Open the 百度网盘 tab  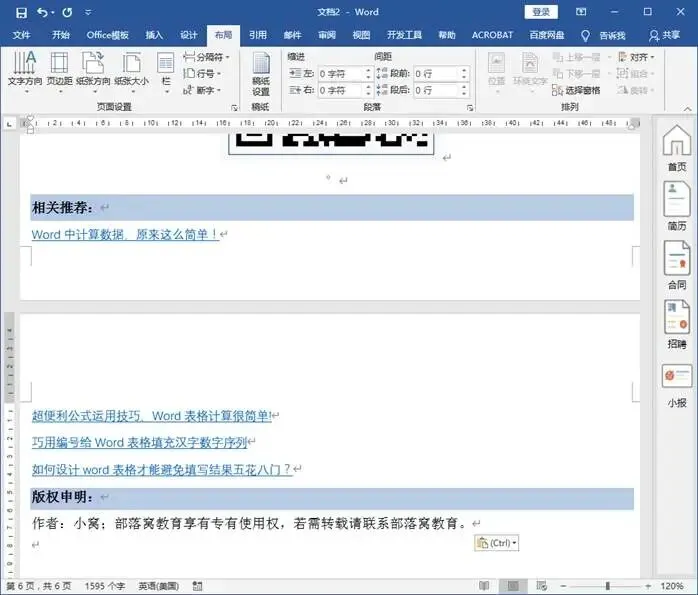[547, 35]
